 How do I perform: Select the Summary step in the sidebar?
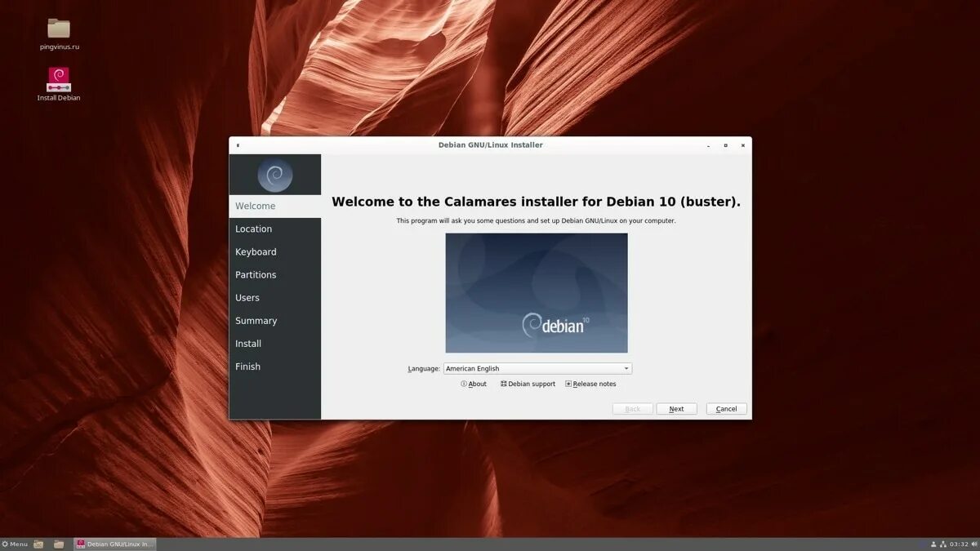point(275,321)
